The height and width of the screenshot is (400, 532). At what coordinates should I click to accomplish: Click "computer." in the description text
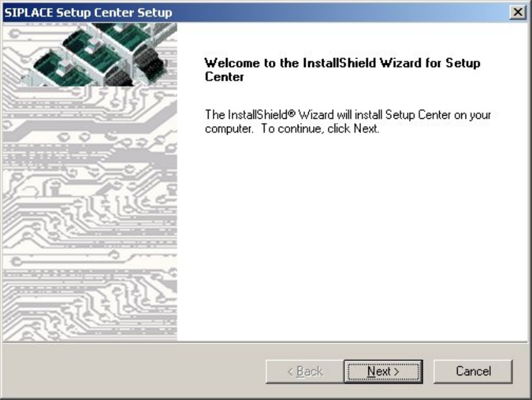[x=224, y=130]
